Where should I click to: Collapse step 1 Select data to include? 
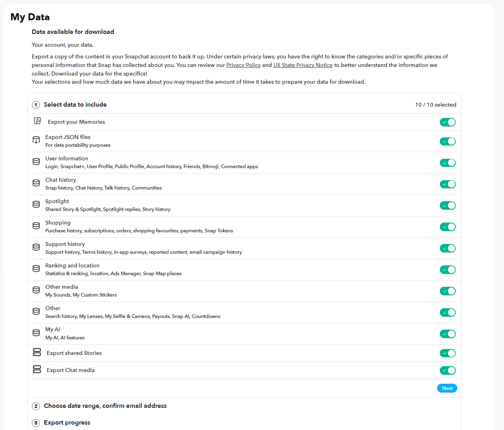[75, 105]
